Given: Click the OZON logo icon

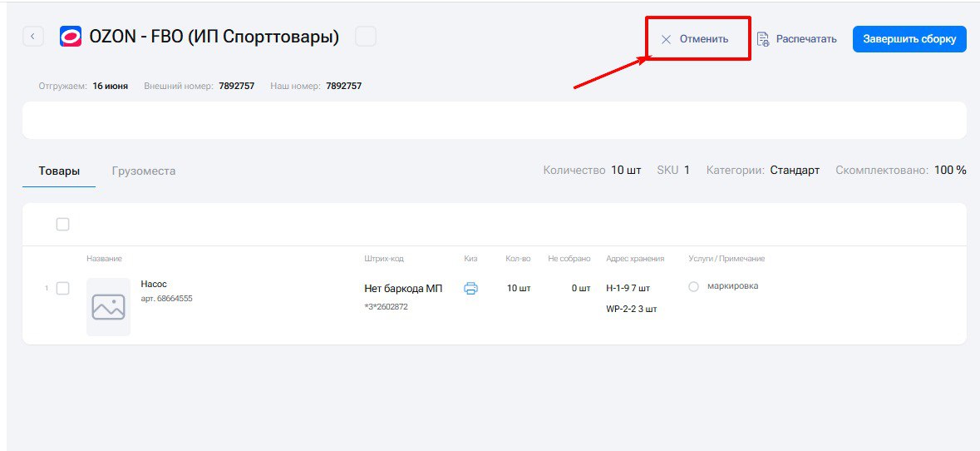Looking at the screenshot, I should tap(71, 37).
